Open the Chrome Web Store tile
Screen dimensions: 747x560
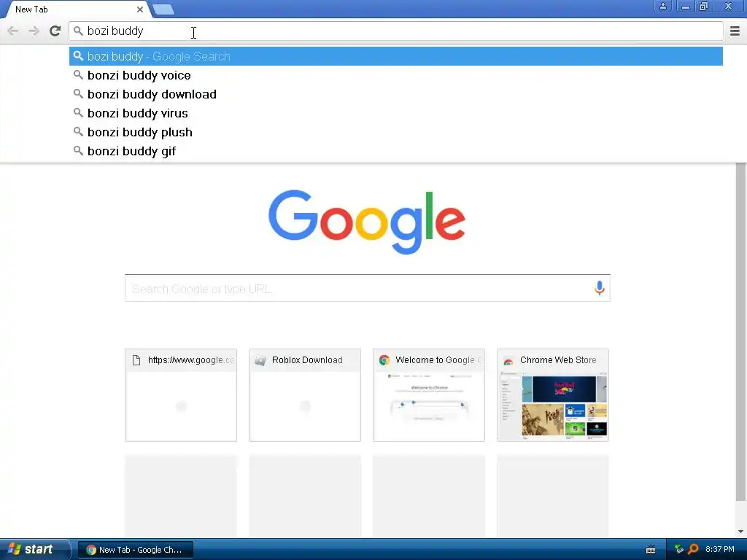(553, 395)
